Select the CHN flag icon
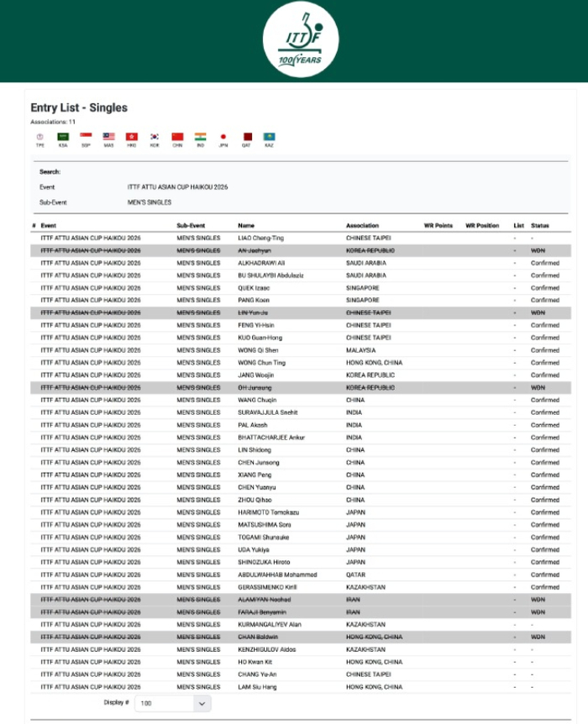Image resolution: width=588 pixels, height=724 pixels. pyautogui.click(x=177, y=137)
